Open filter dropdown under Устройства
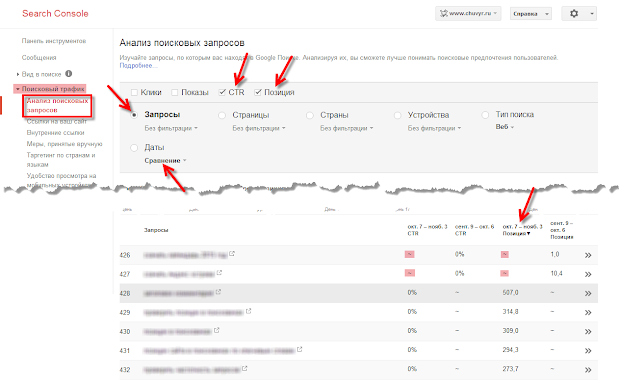The width and height of the screenshot is (620, 381). (434, 128)
